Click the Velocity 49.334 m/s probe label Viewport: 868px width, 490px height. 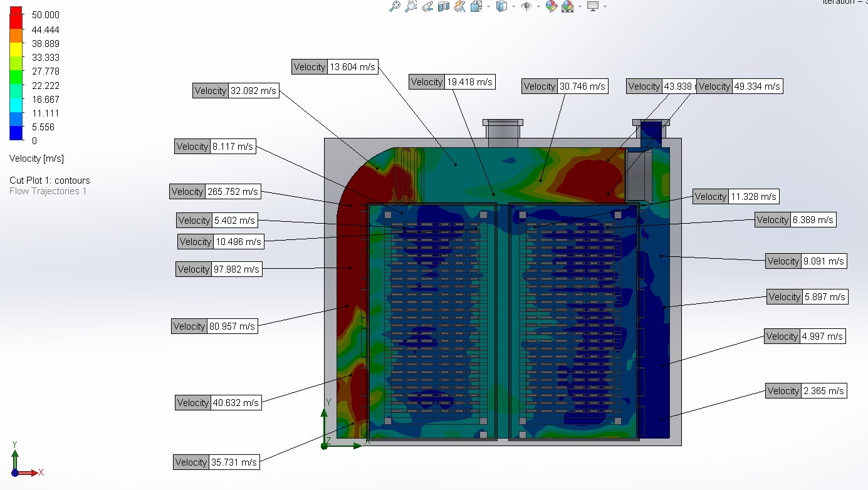click(740, 86)
